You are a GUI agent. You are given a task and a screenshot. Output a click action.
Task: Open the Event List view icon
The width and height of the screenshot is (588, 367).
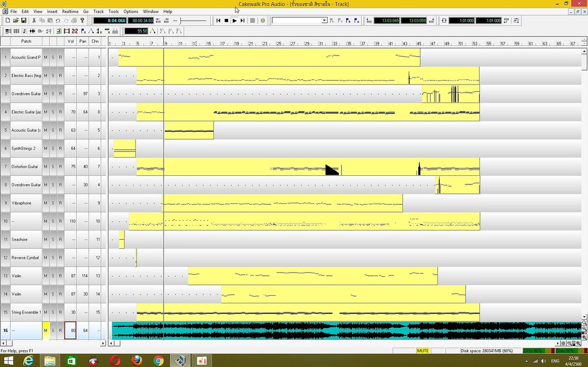click(16, 31)
